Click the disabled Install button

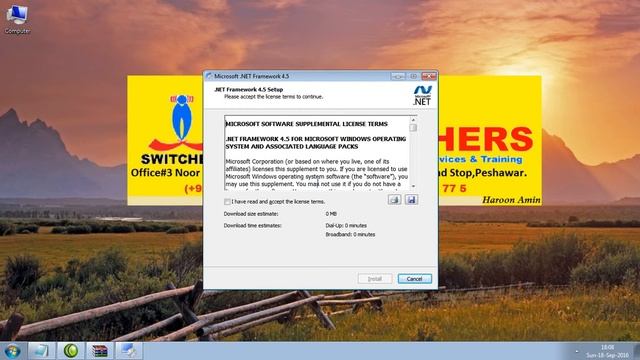(375, 279)
